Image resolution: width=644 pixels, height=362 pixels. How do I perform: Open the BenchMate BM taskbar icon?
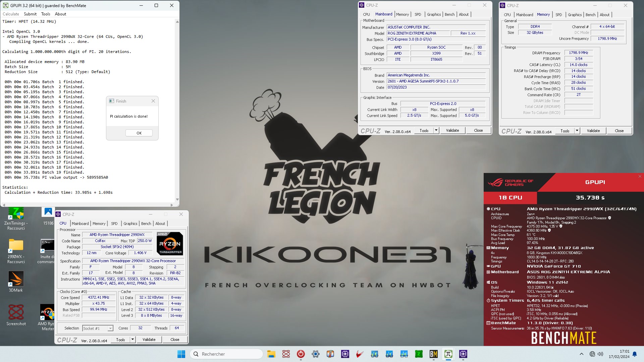coord(434,354)
